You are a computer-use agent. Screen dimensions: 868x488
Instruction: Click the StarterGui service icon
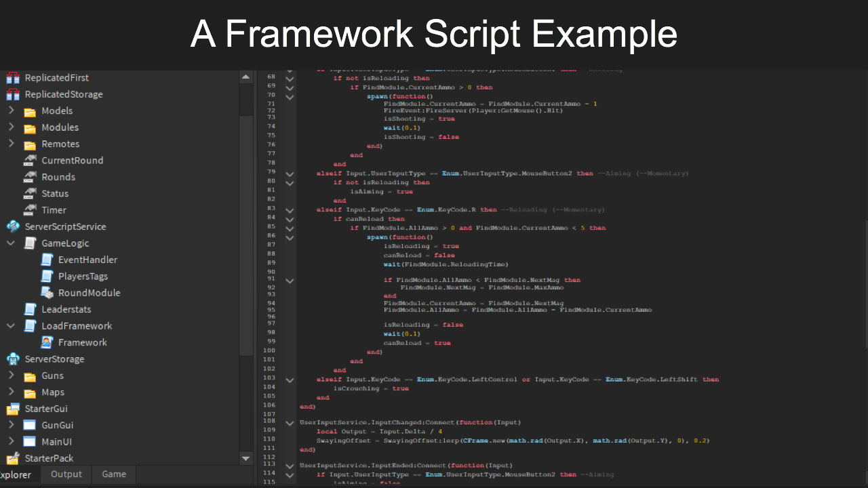pos(13,409)
